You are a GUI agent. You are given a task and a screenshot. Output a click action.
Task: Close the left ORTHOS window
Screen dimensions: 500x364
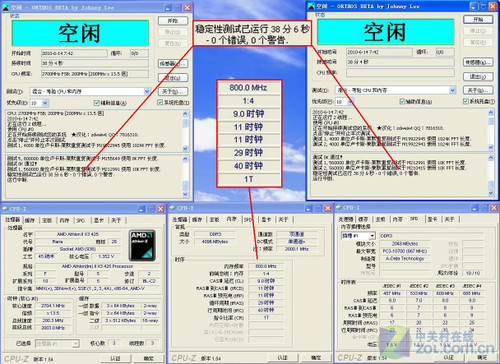point(187,7)
